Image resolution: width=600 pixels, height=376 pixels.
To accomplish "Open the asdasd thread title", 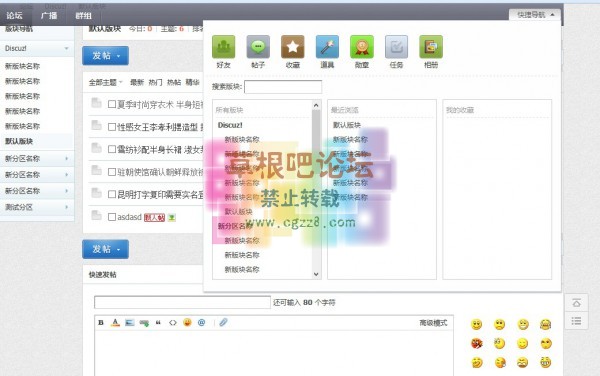I will click(x=129, y=217).
